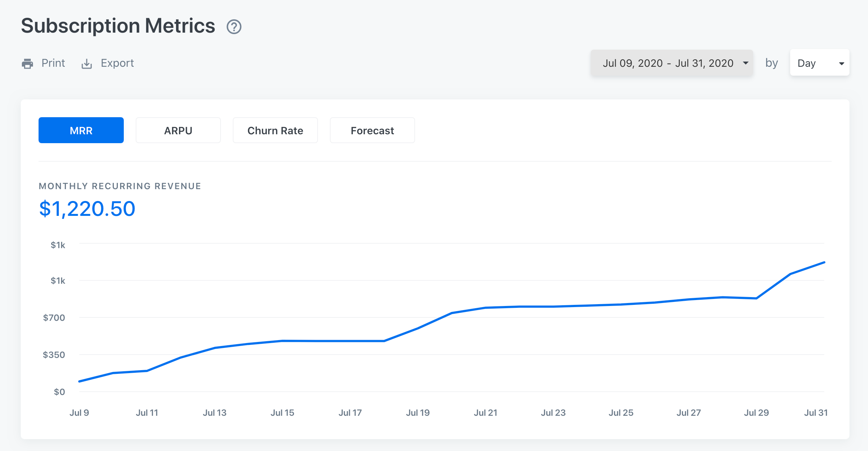
Task: Click the Jul 29 axis label
Action: pyautogui.click(x=756, y=413)
